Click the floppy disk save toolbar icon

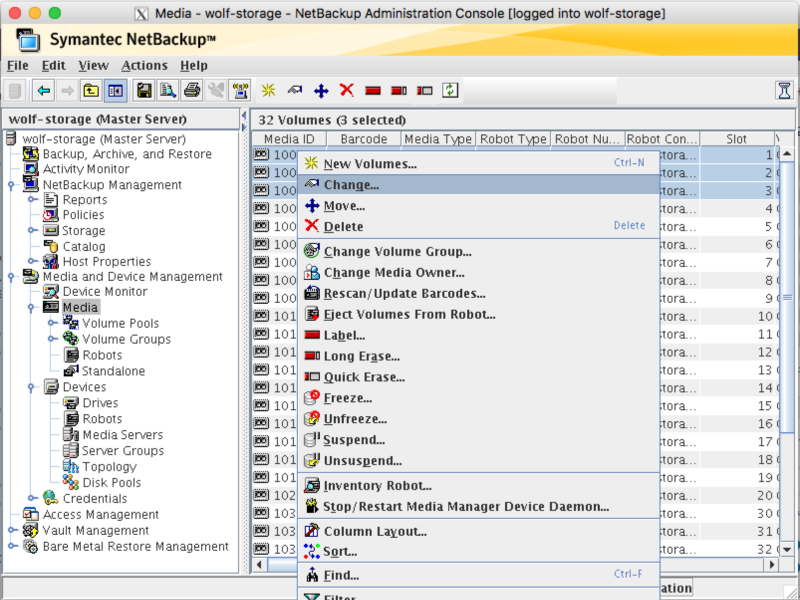click(144, 90)
